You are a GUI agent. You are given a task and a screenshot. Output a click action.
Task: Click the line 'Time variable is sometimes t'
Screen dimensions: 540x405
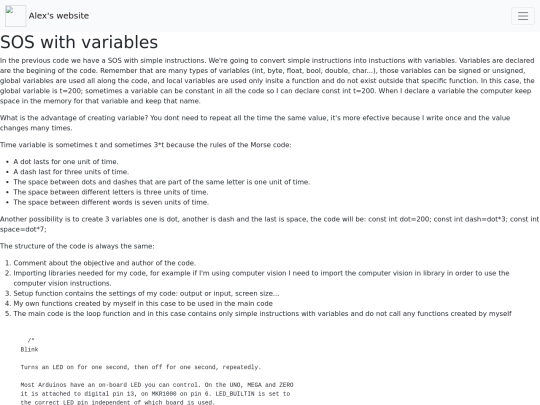pos(145,145)
